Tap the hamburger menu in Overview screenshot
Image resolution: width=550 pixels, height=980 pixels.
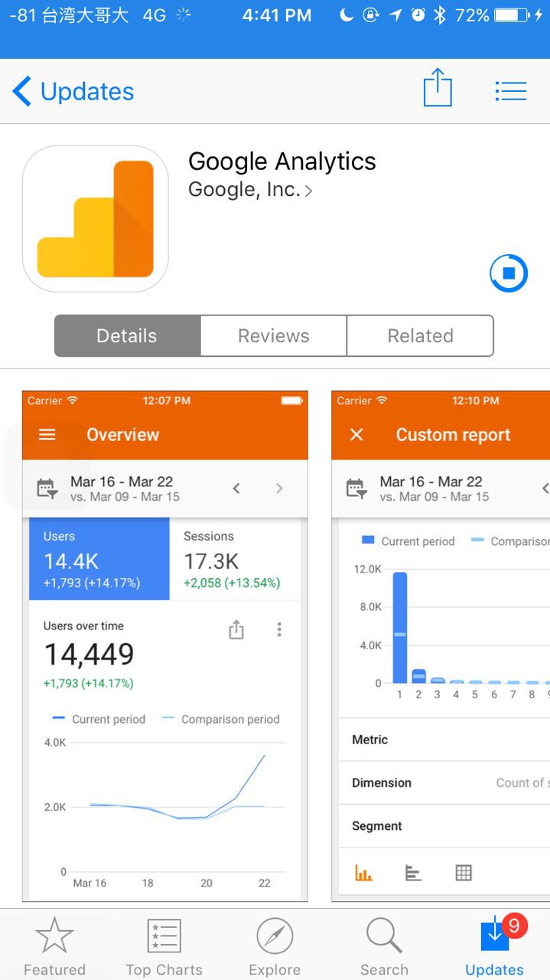(x=47, y=435)
